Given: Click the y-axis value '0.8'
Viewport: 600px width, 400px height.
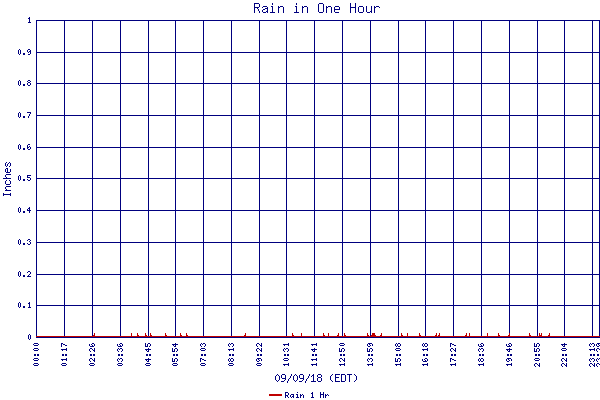Looking at the screenshot, I should point(24,83).
